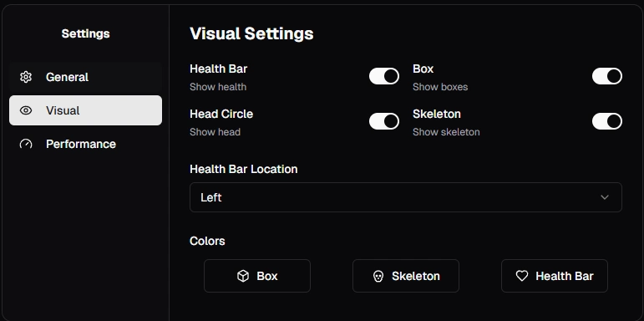This screenshot has height=321, width=644.
Task: Select the Visual tab in sidebar
Action: pos(85,110)
